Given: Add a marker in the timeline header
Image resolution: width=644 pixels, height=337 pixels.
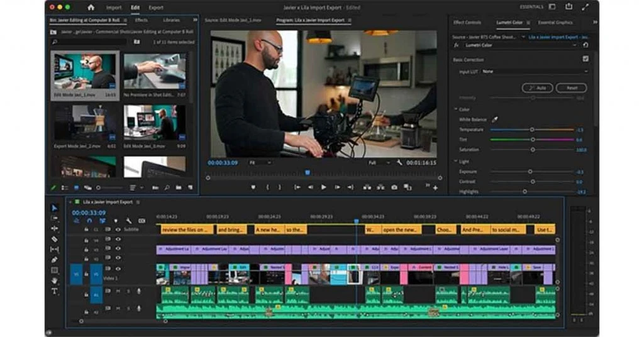Looking at the screenshot, I should [x=116, y=221].
